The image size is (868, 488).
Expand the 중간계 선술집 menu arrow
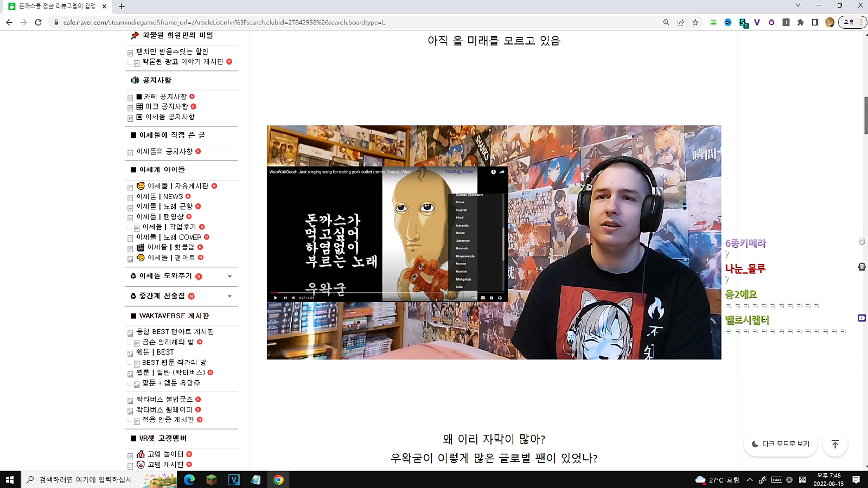(229, 296)
